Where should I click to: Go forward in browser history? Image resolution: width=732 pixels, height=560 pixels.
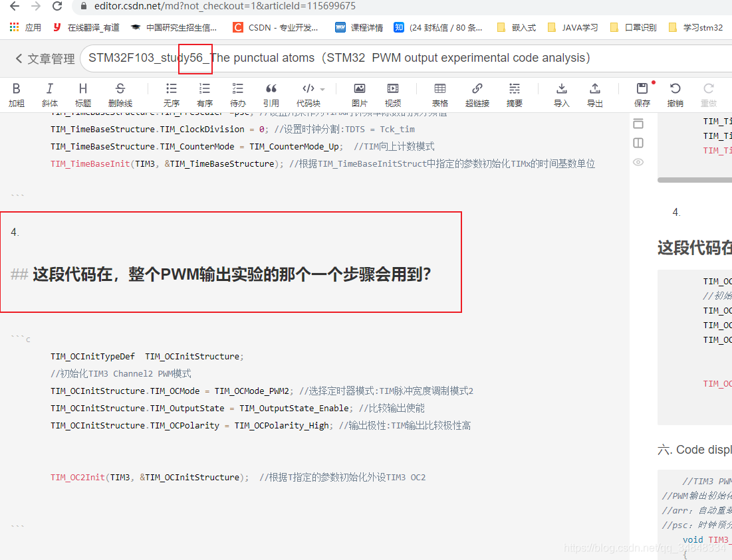[x=35, y=6]
